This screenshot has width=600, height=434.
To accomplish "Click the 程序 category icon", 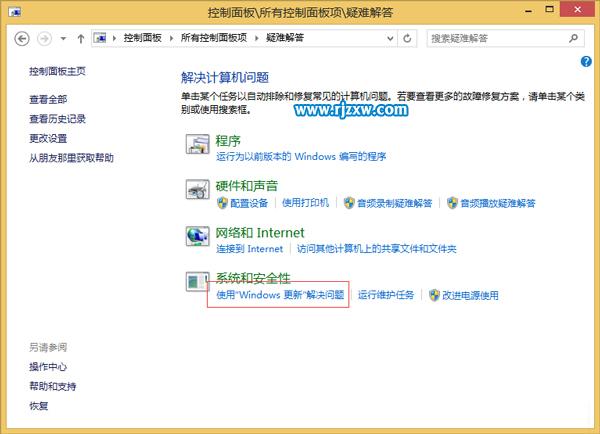I will point(197,144).
